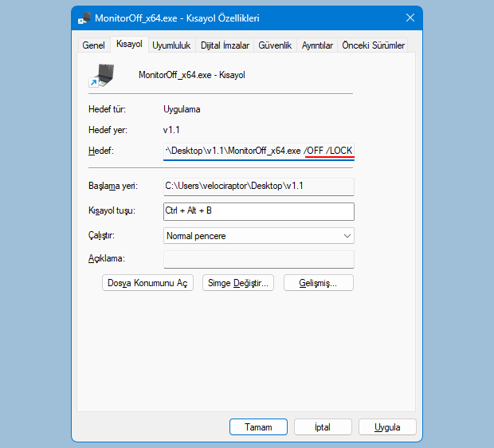This screenshot has width=494, height=448.
Task: Expand the Çalıştır dropdown
Action: (x=258, y=236)
